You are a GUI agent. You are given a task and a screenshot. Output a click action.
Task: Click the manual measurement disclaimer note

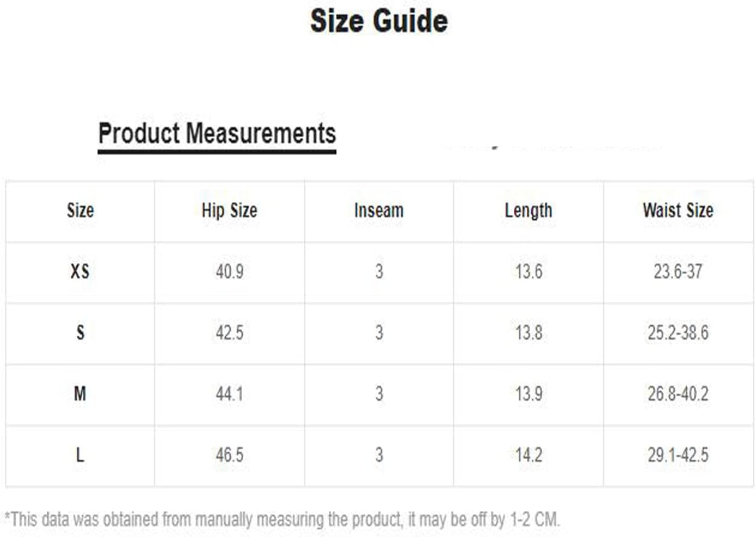point(282,520)
